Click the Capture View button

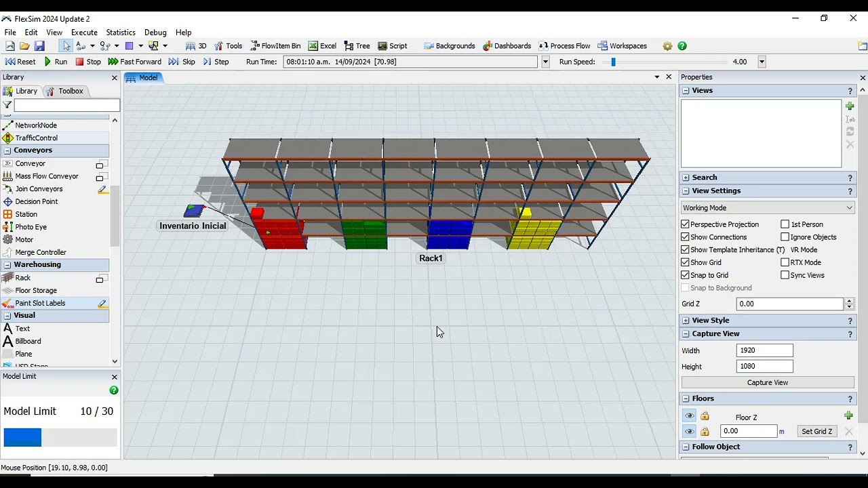768,383
